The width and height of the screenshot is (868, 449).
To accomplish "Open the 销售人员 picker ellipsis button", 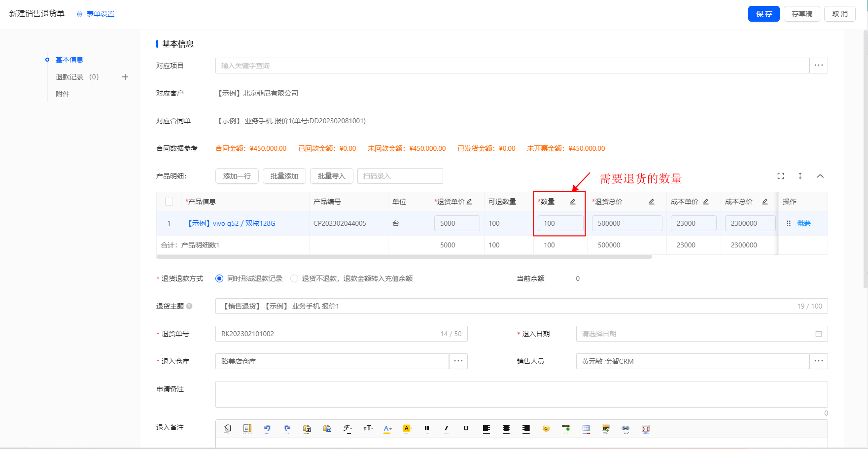I will pos(819,361).
